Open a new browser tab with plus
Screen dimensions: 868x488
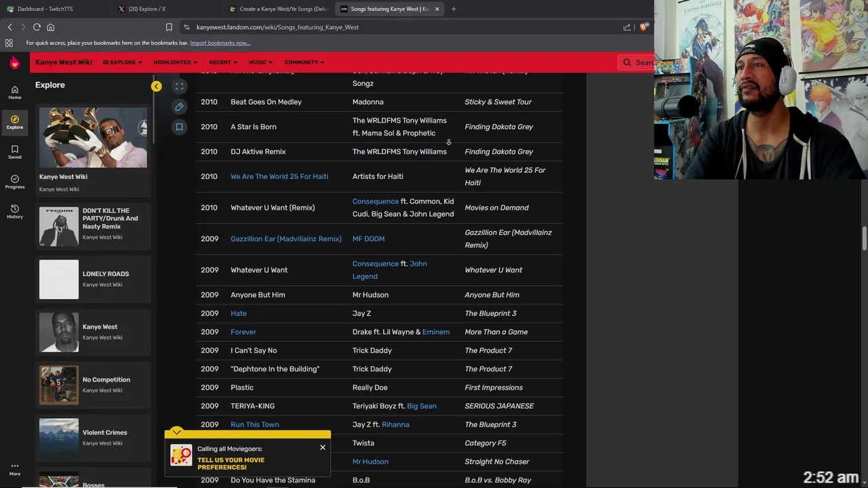pos(454,9)
